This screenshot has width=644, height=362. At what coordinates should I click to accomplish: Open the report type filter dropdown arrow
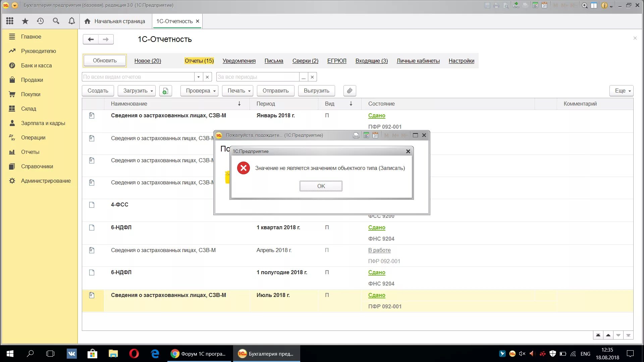pos(199,77)
